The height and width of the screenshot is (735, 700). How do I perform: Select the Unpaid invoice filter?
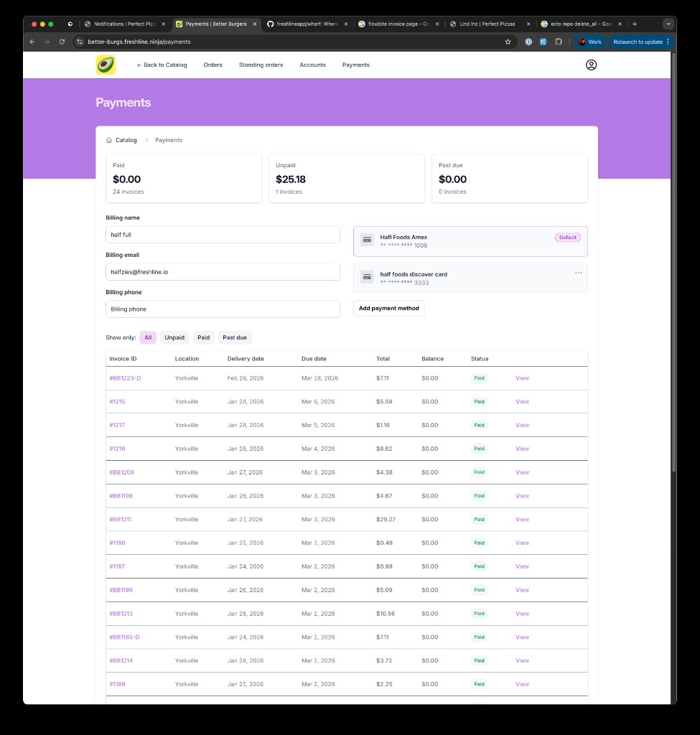174,337
